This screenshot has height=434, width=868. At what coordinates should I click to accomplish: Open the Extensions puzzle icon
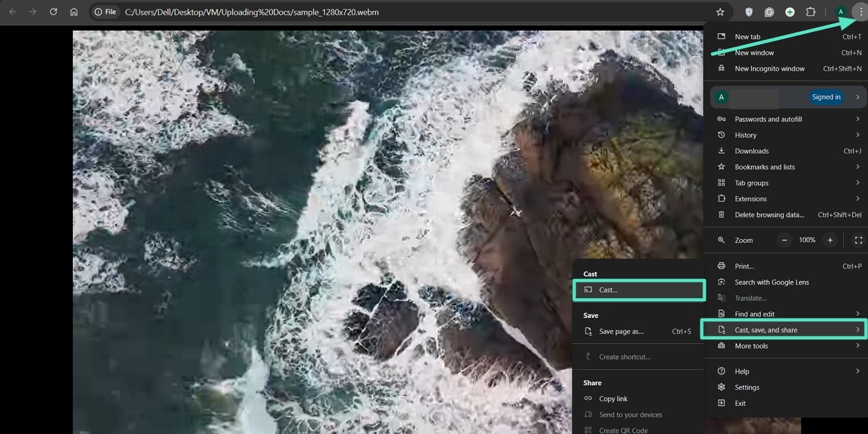pyautogui.click(x=811, y=12)
